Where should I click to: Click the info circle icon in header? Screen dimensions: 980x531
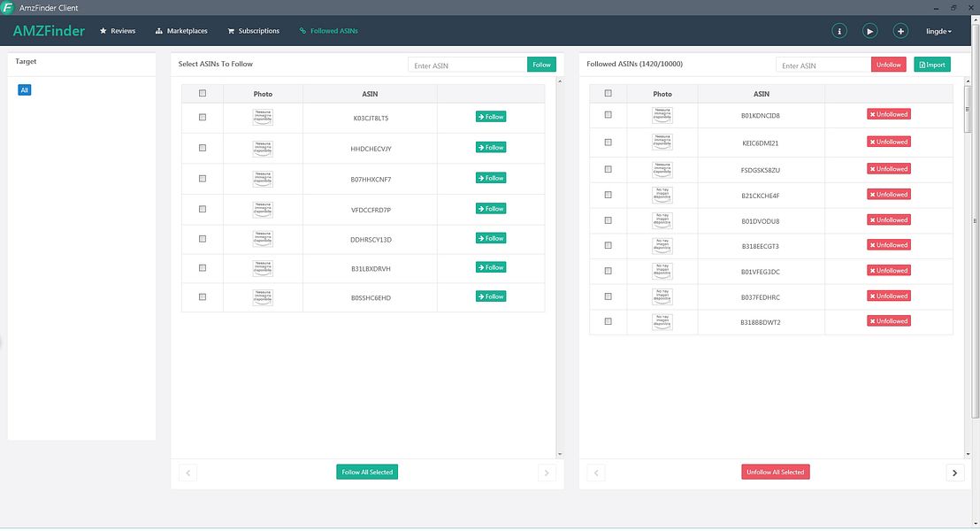(838, 31)
